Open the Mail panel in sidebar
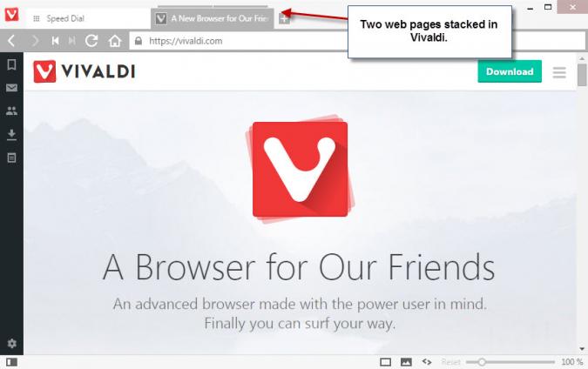Viewport: 588px width, 369px height. pos(11,88)
